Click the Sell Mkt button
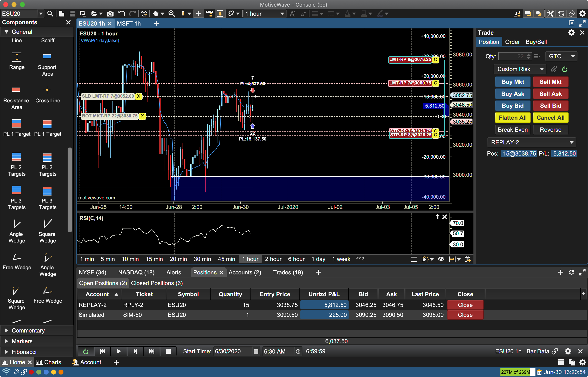Image resolution: width=588 pixels, height=377 pixels. 550,81
